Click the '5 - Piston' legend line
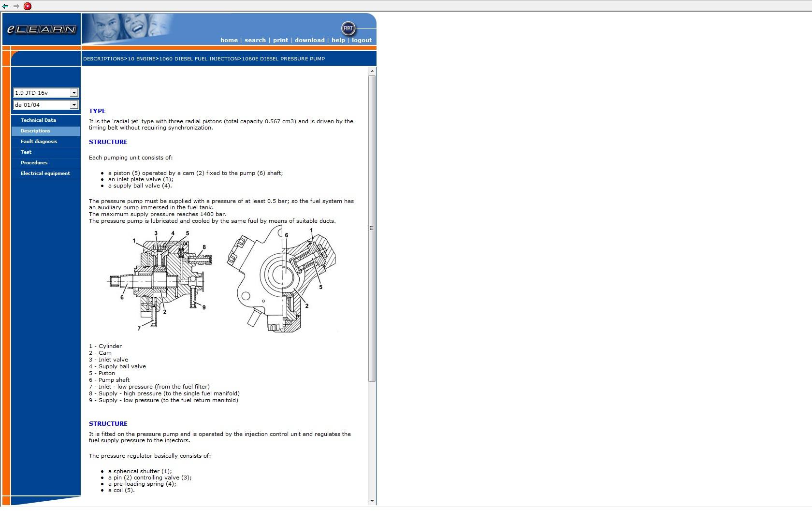 tap(102, 373)
